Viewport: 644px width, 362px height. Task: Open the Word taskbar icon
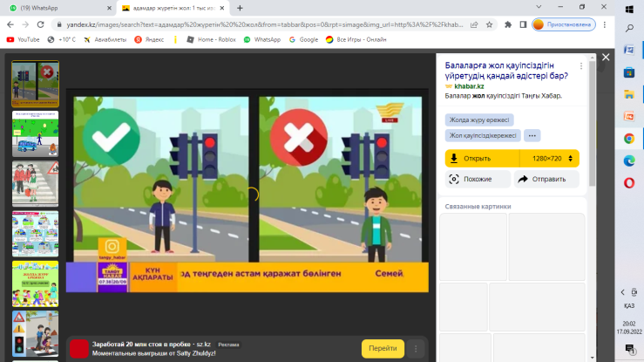coord(629,50)
